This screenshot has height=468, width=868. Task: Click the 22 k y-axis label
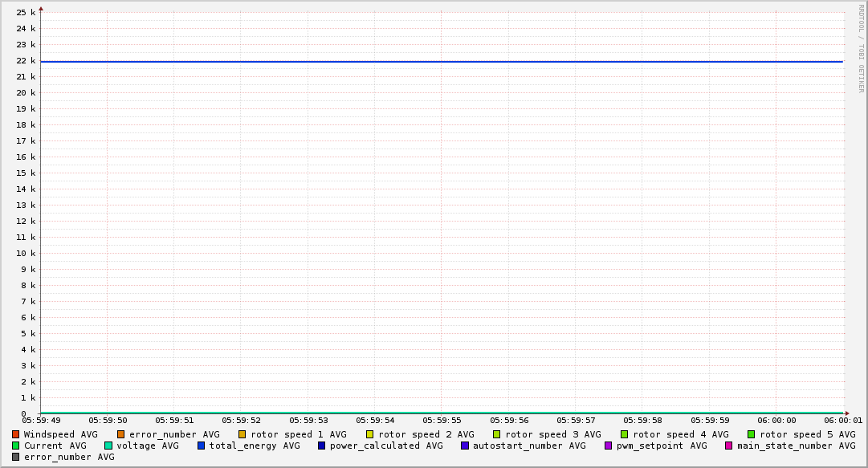[26, 61]
